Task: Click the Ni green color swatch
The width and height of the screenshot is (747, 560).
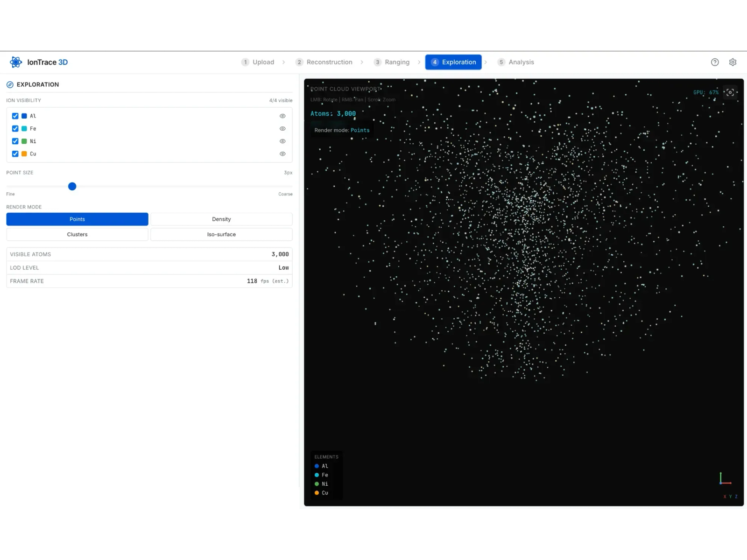Action: click(x=24, y=141)
